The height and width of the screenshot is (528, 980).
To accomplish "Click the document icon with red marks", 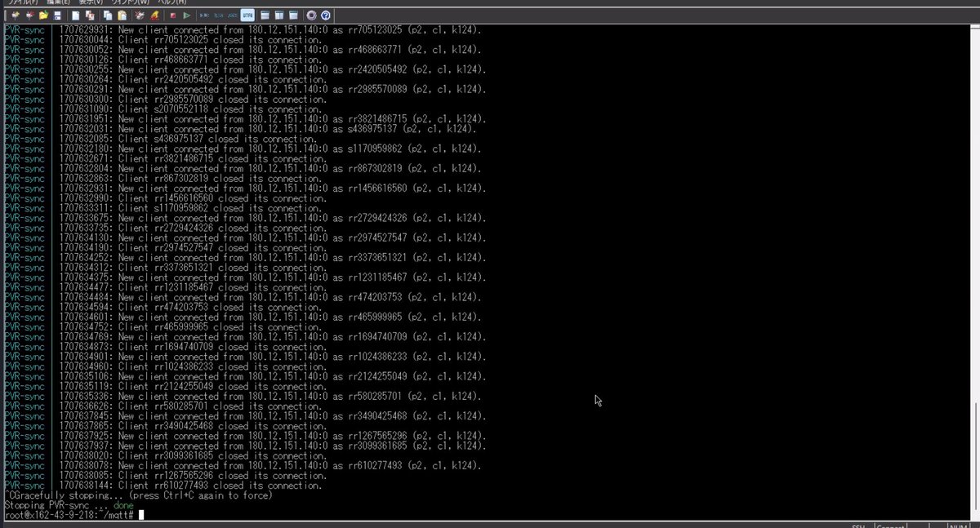I will [x=90, y=16].
